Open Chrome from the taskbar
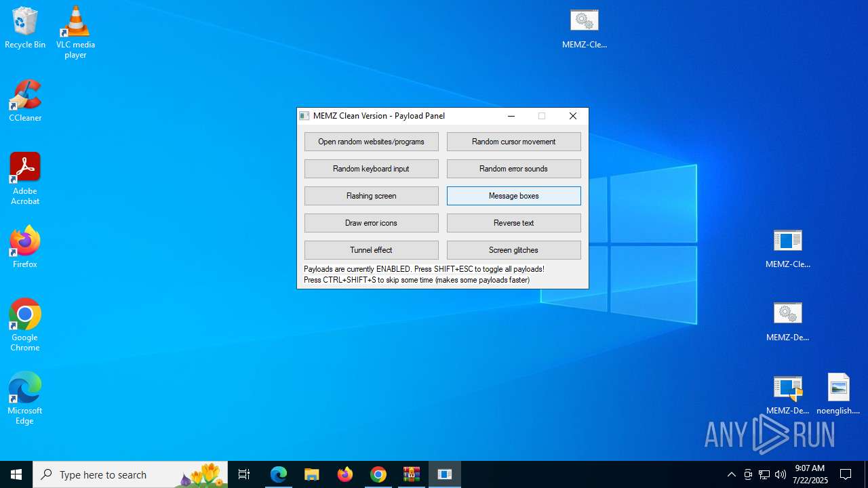Viewport: 868px width, 488px height. pos(378,474)
